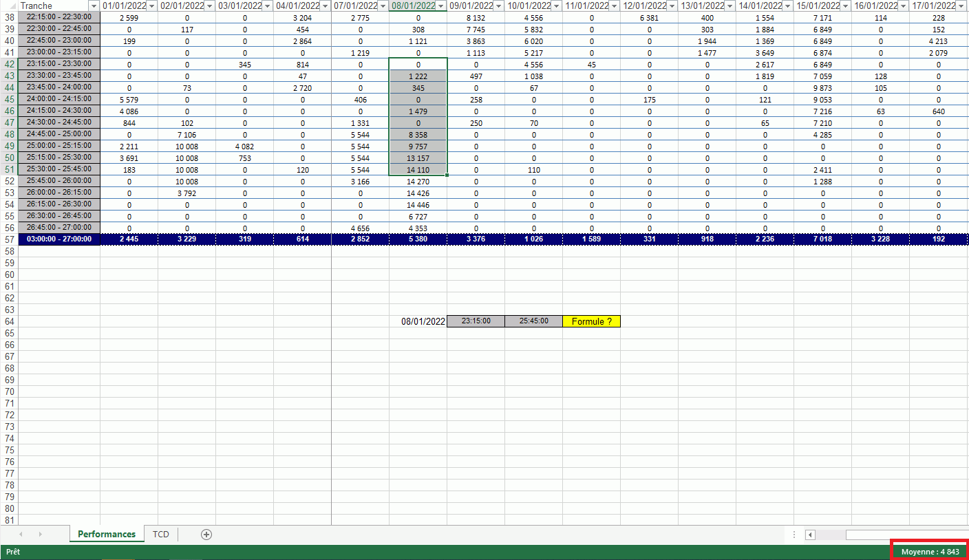The width and height of the screenshot is (969, 560).
Task: Open the Tranche column filter dropdown
Action: [94, 6]
